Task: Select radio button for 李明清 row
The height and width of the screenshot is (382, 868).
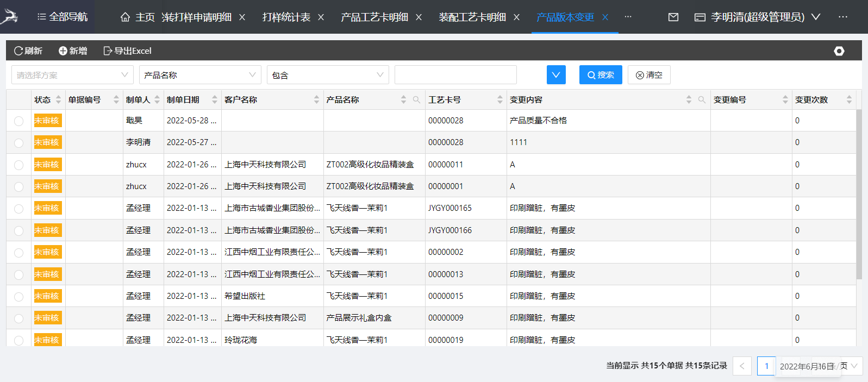Action: point(19,143)
